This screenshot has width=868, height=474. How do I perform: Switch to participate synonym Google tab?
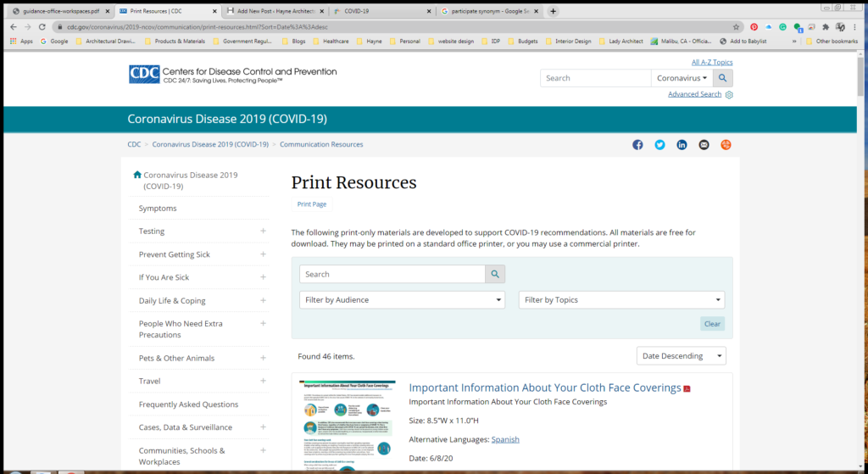tap(489, 11)
